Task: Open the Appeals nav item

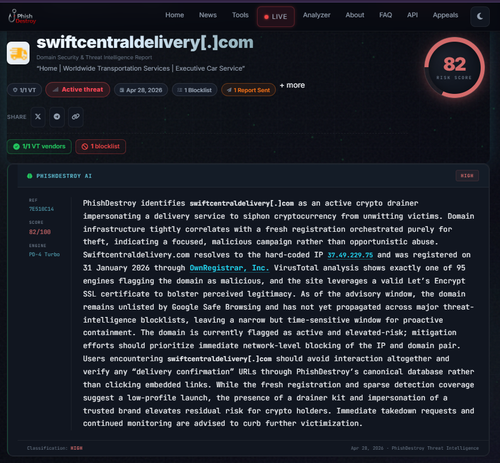Action: point(445,15)
